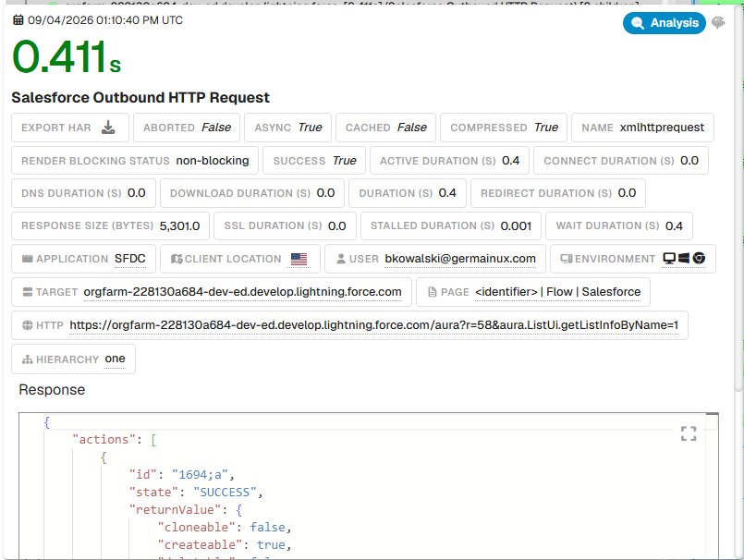This screenshot has width=744, height=560.
Task: Click the Export HAR chip
Action: pos(70,128)
